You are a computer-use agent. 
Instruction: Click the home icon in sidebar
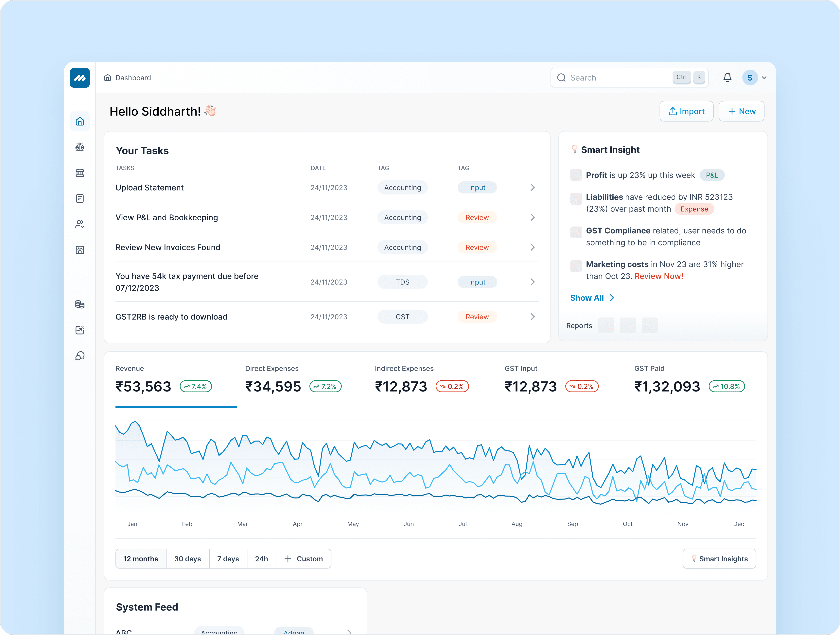click(x=80, y=121)
